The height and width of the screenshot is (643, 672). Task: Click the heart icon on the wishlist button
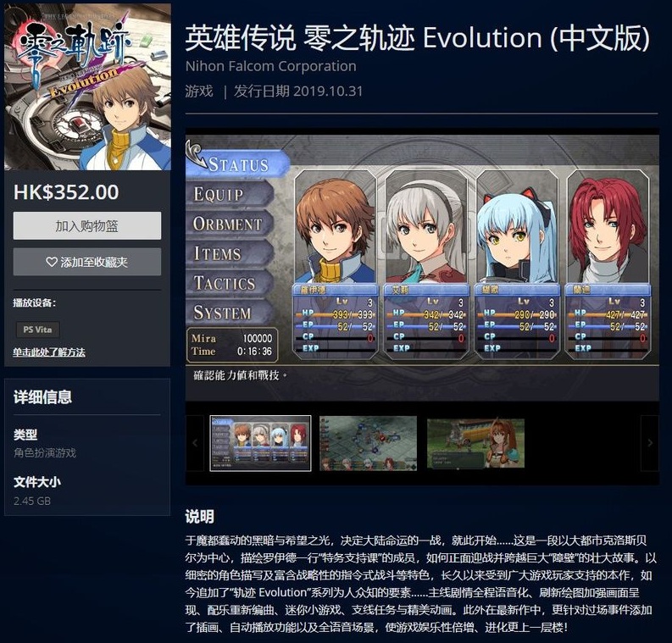52,262
